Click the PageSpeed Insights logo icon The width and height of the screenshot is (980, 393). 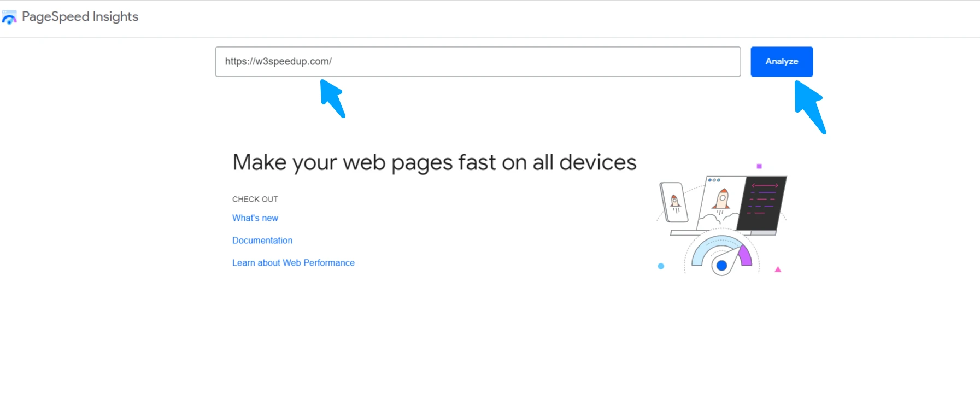9,17
